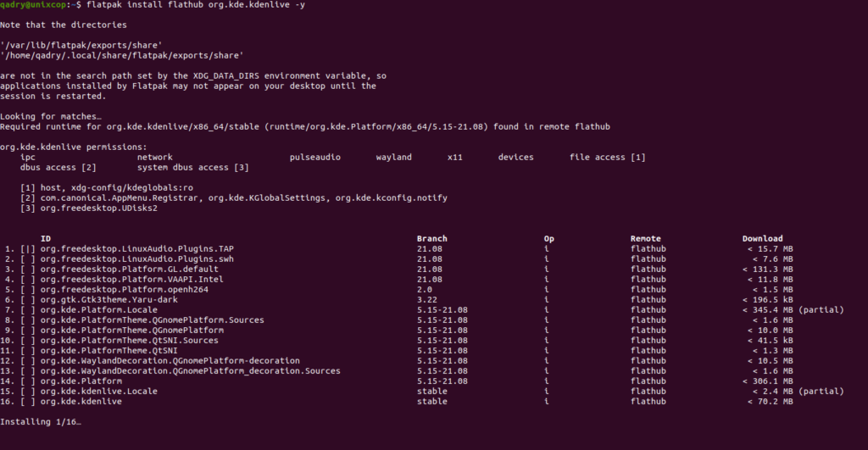This screenshot has height=450, width=868.
Task: Click the 'stable' branch of row 16
Action: (x=431, y=402)
